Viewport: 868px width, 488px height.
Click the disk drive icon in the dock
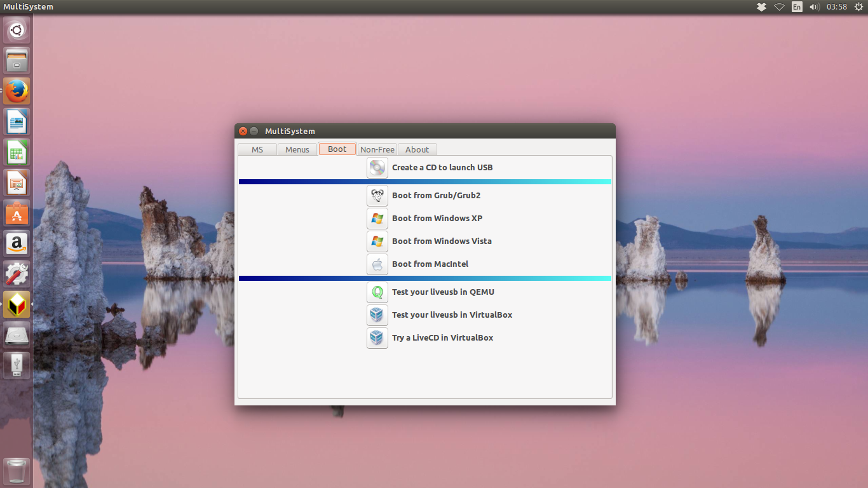17,335
